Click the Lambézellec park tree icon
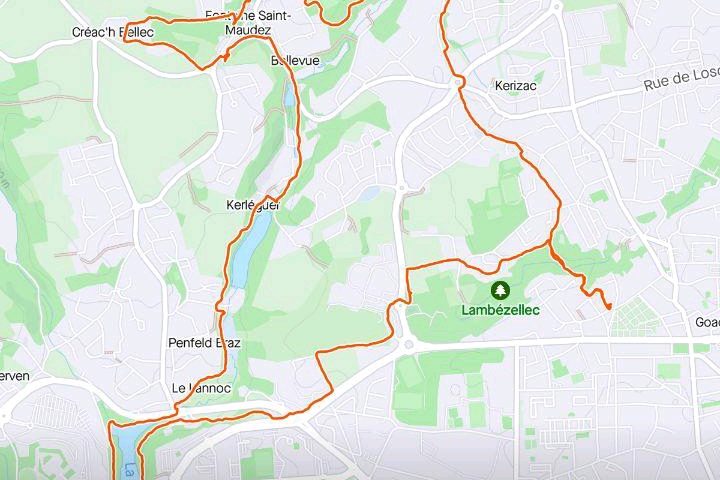This screenshot has height=480, width=720. coord(500,290)
